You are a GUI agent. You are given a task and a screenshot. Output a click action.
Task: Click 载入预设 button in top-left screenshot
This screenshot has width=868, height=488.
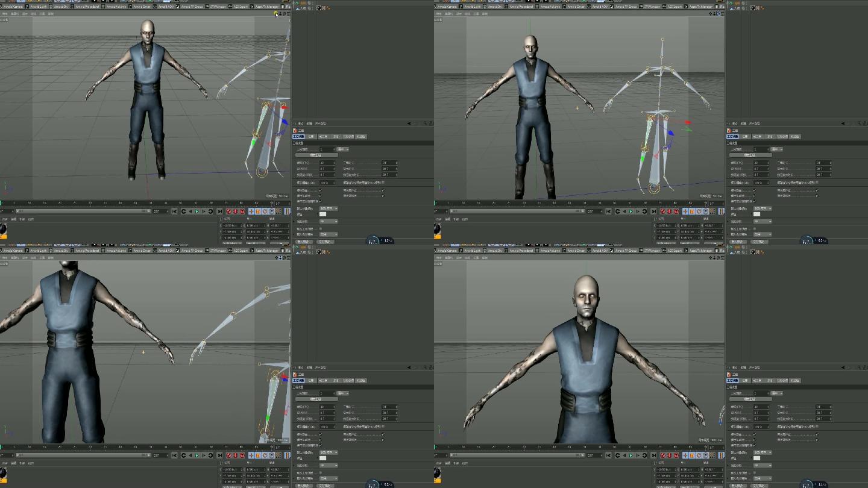click(304, 242)
